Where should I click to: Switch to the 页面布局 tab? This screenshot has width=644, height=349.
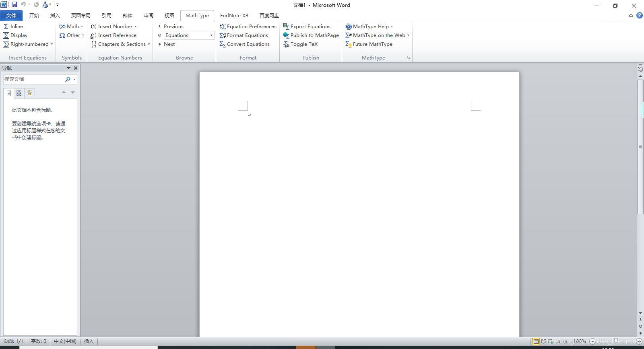tap(81, 16)
